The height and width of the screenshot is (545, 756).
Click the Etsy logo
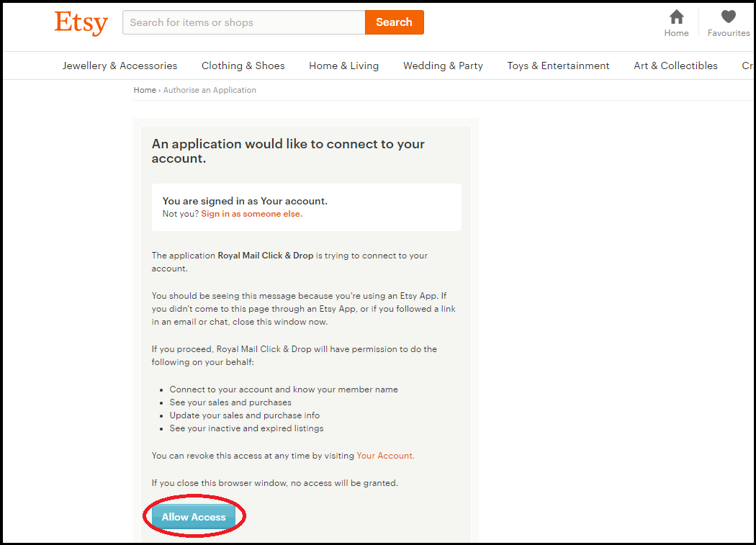pyautogui.click(x=81, y=23)
